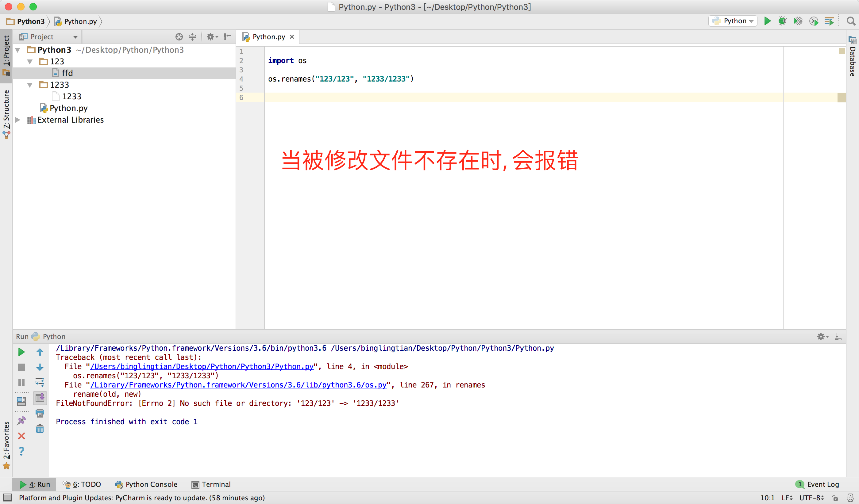Click Event Log button in status bar
Image resolution: width=859 pixels, height=504 pixels.
pos(818,484)
